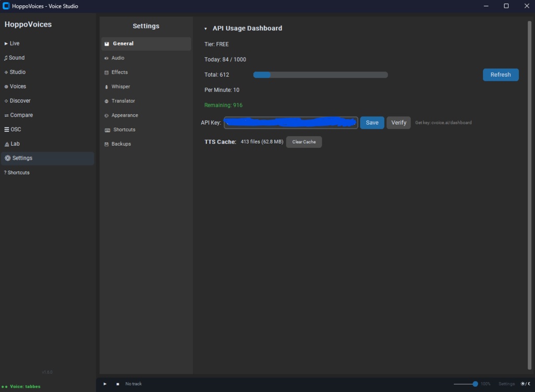Open the Lab section
Screen dimensions: 535x392
(48, 144)
